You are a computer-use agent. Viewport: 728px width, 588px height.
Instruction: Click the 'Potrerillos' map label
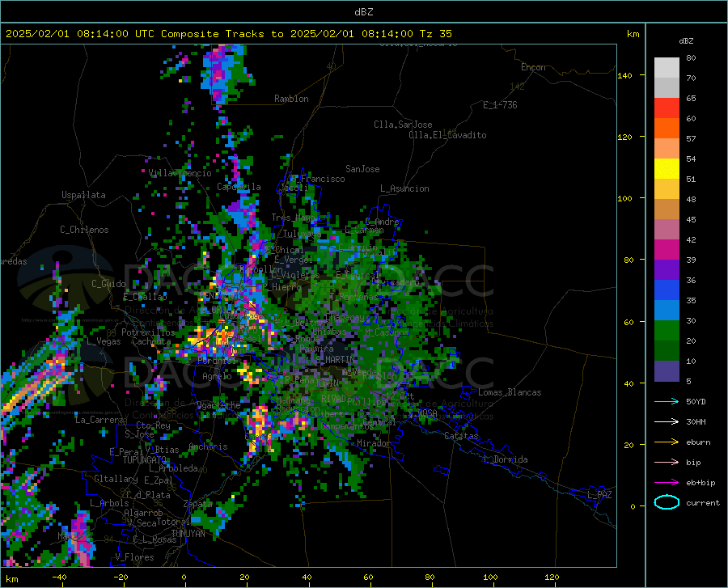[x=148, y=332]
